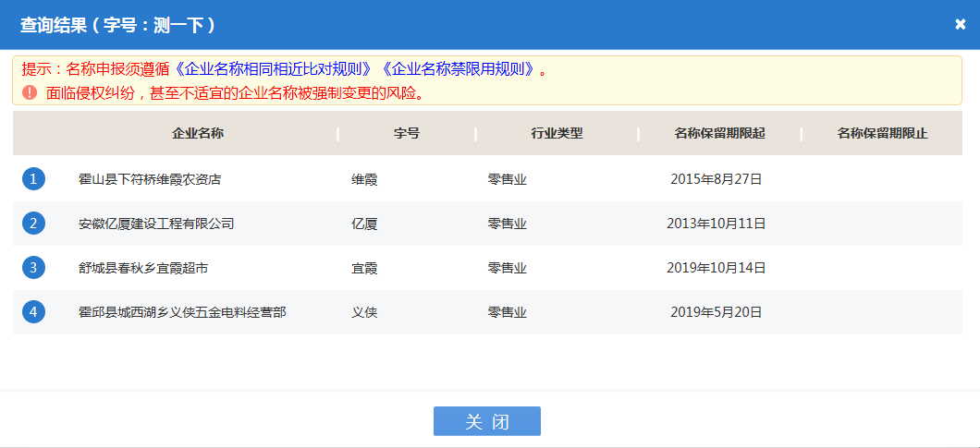Select company 舒城县春秋乡宜霞超市

[143, 268]
